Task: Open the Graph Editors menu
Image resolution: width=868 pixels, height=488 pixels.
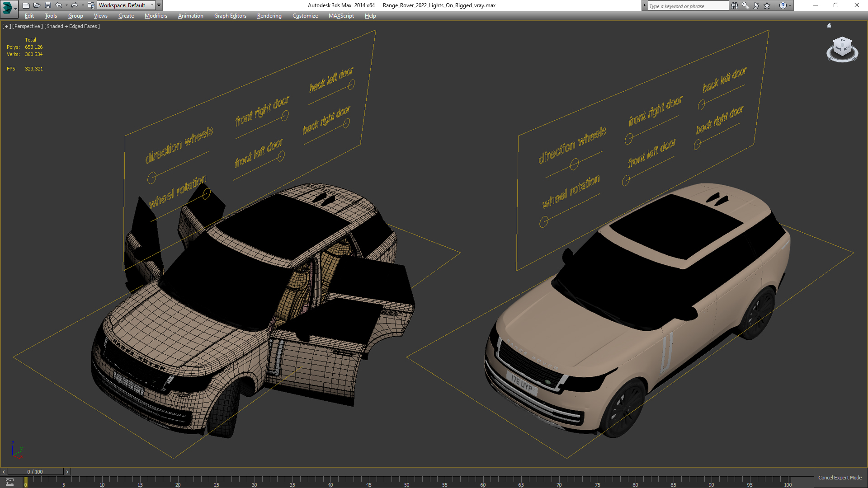Action: click(230, 16)
